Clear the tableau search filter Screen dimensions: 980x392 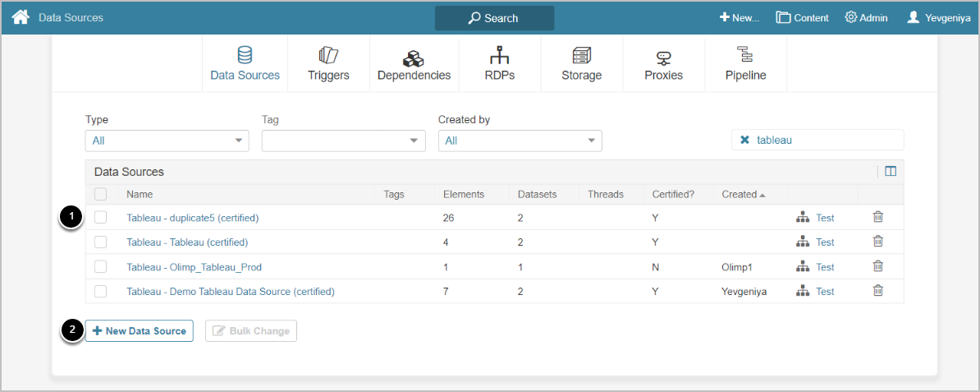744,141
